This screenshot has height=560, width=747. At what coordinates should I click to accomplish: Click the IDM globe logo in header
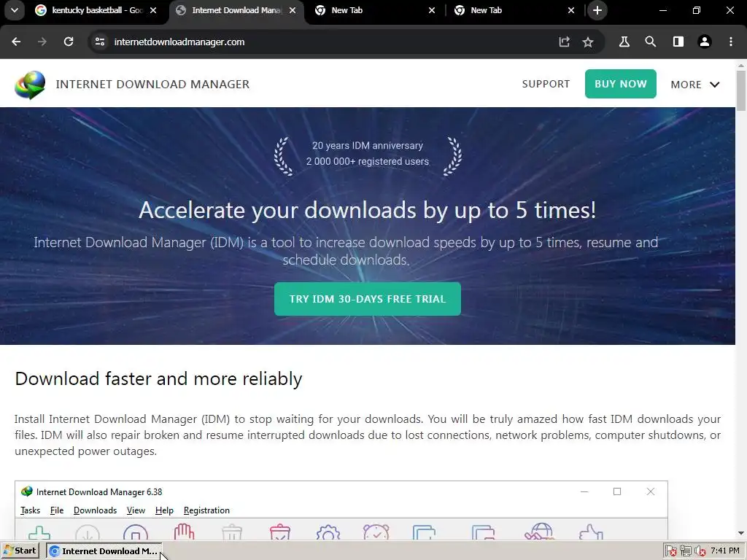click(x=30, y=85)
